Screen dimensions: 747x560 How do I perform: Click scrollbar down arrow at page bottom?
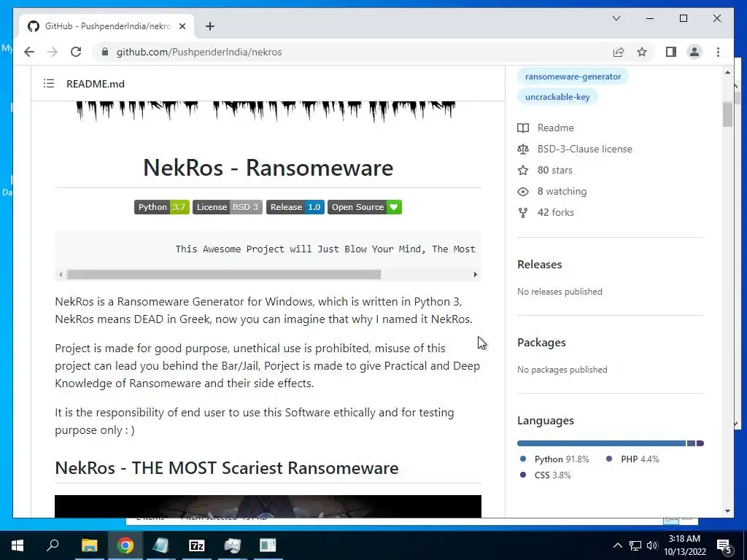click(x=727, y=511)
